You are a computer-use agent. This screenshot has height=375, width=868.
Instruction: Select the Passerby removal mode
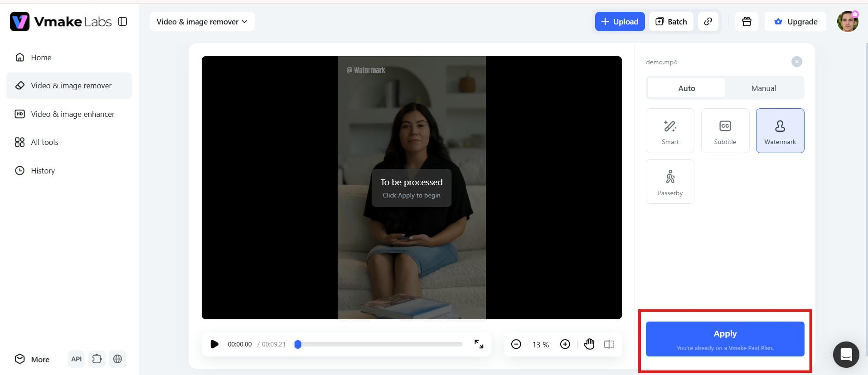pyautogui.click(x=670, y=182)
